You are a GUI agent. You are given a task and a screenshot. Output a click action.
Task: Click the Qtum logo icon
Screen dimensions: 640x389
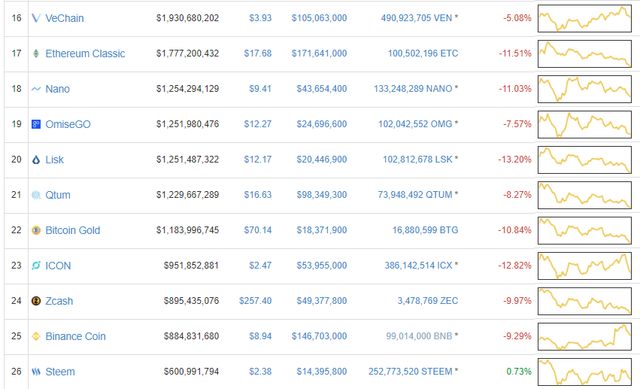(x=36, y=195)
